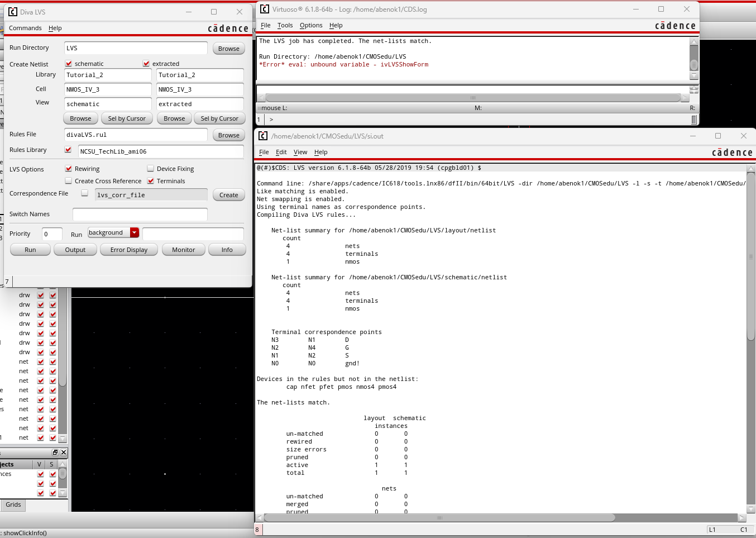
Task: Minimize the si.out viewer window
Action: point(693,136)
